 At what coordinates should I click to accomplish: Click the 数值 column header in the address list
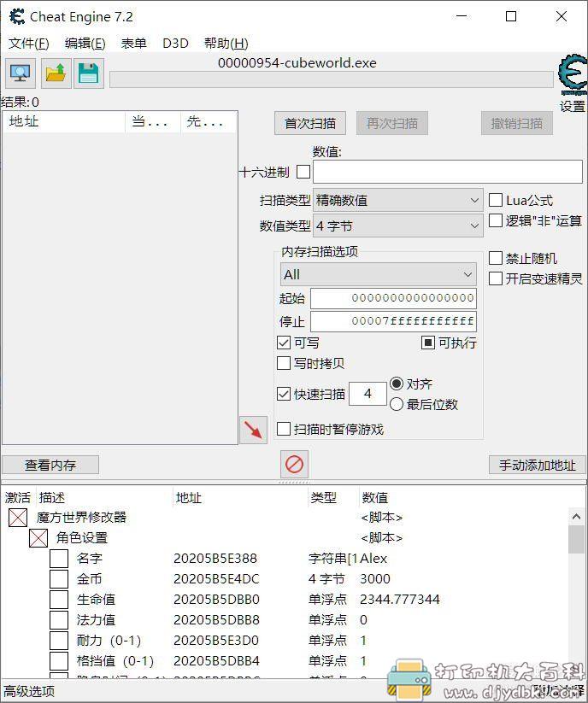click(462, 498)
